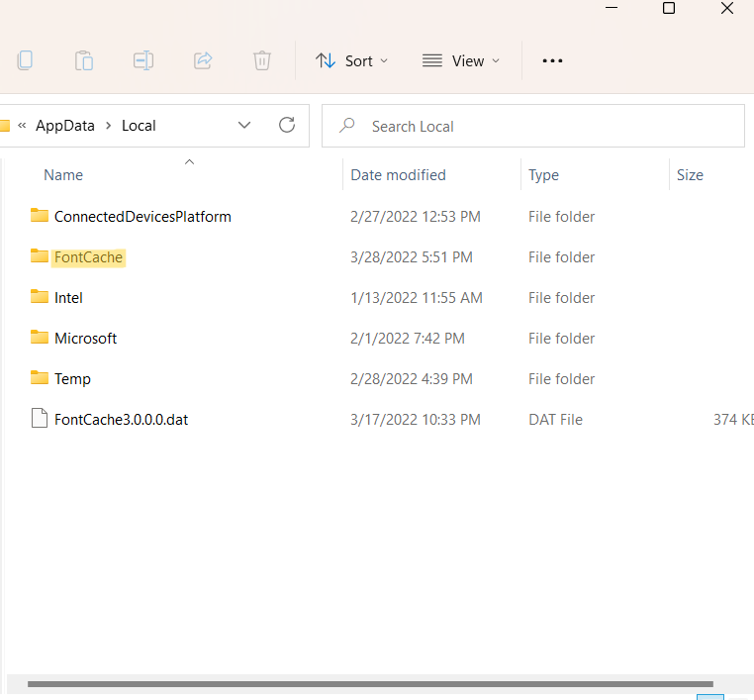Image resolution: width=754 pixels, height=700 pixels.
Task: Refresh the Local folder view
Action: 287,125
